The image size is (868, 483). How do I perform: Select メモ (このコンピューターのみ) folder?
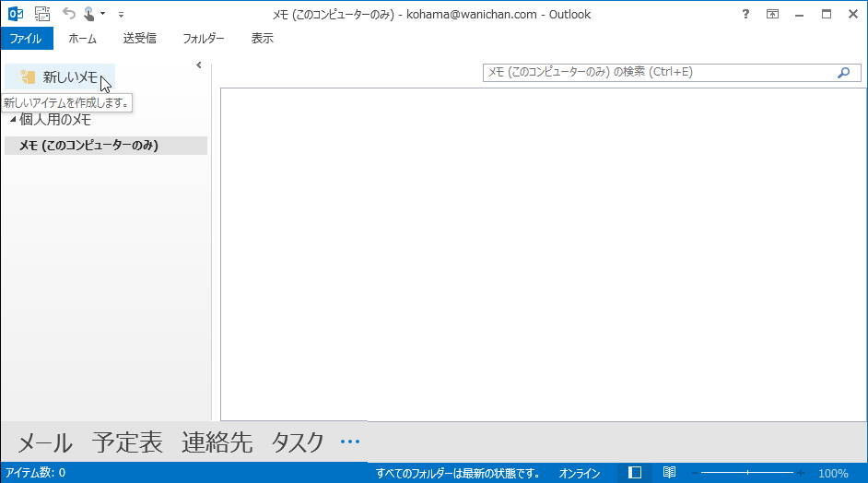(106, 145)
